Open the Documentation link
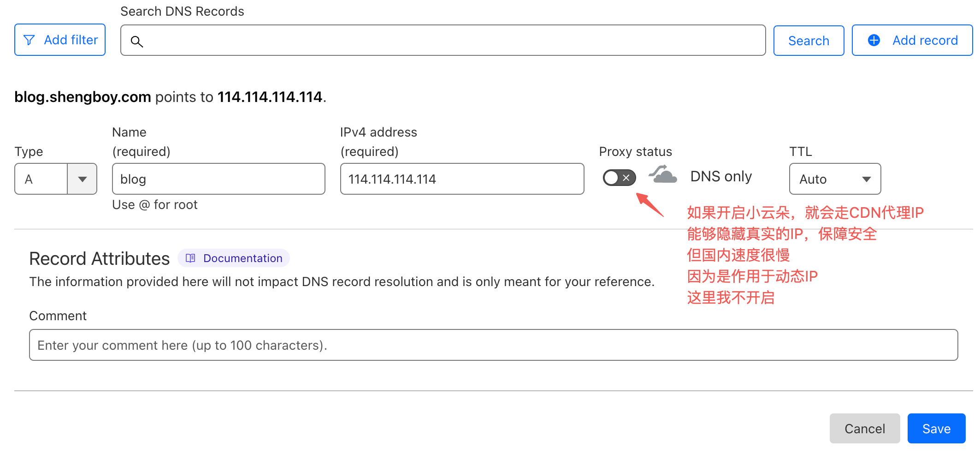 [242, 258]
